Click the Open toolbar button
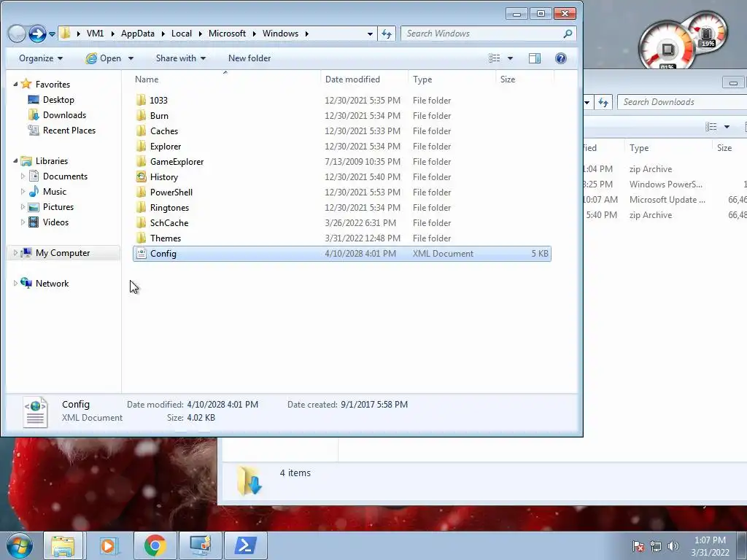This screenshot has width=747, height=560. [x=104, y=58]
